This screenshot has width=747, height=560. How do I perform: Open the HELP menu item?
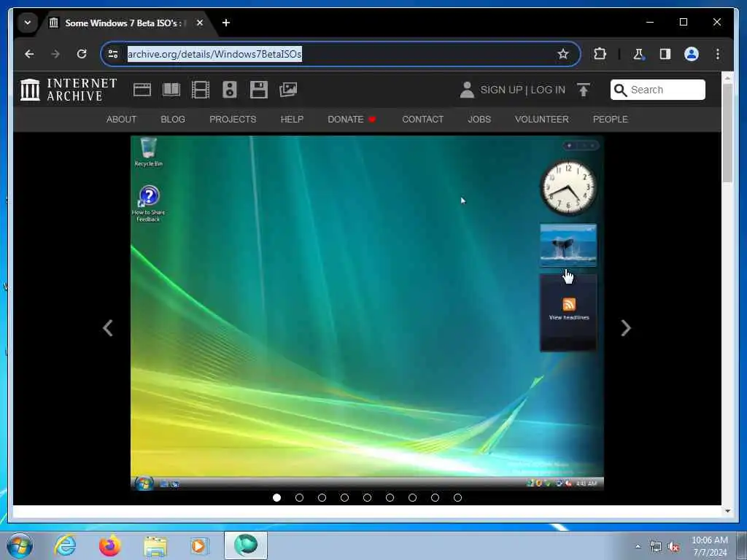pyautogui.click(x=292, y=119)
